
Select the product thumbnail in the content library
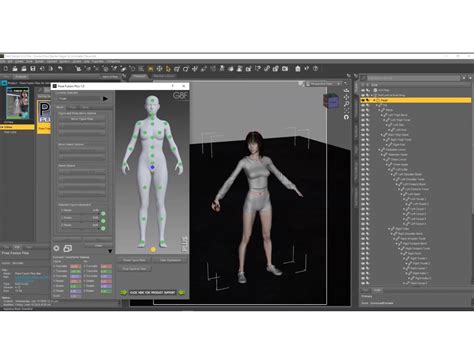18,103
